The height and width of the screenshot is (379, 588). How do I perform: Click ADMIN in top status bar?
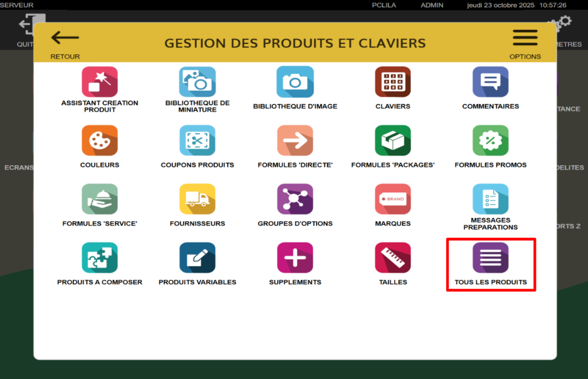point(432,5)
